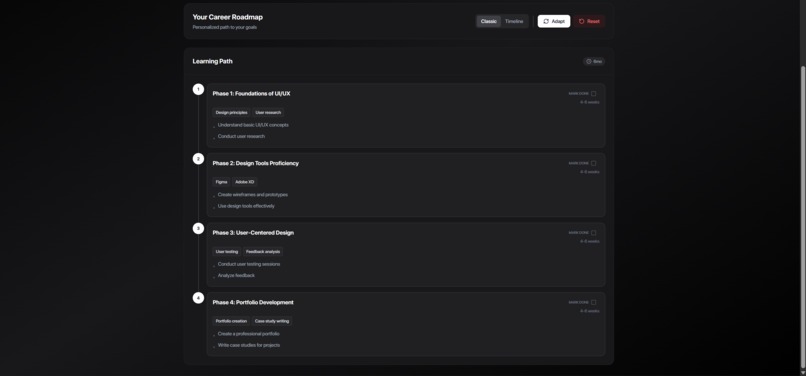
Task: Click the User testing tag
Action: coord(227,252)
